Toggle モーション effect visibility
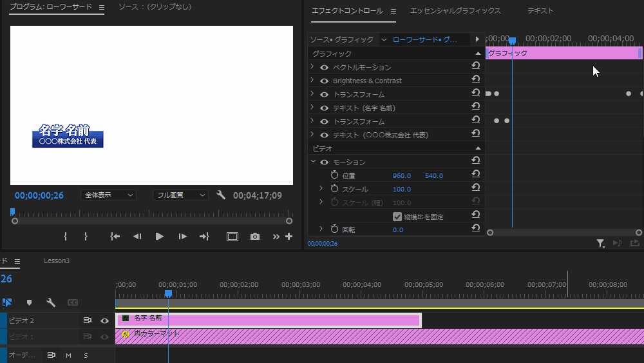 tap(324, 162)
